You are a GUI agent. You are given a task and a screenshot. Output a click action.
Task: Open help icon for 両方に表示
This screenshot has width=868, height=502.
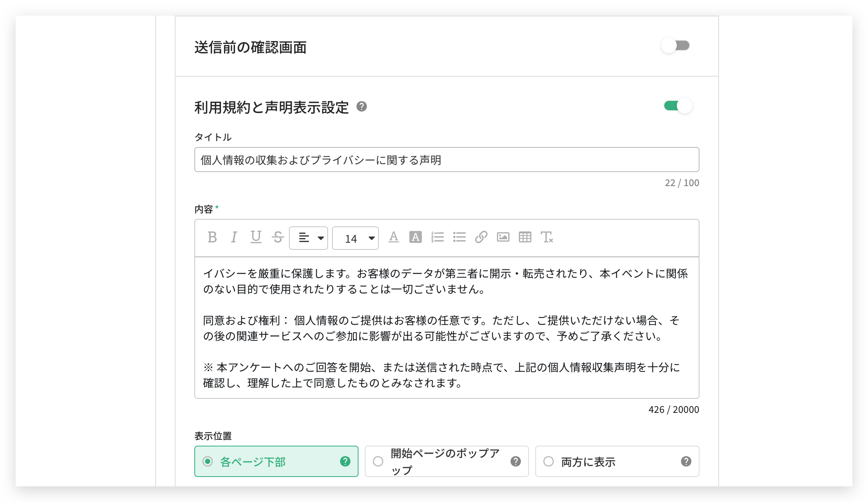click(x=686, y=462)
